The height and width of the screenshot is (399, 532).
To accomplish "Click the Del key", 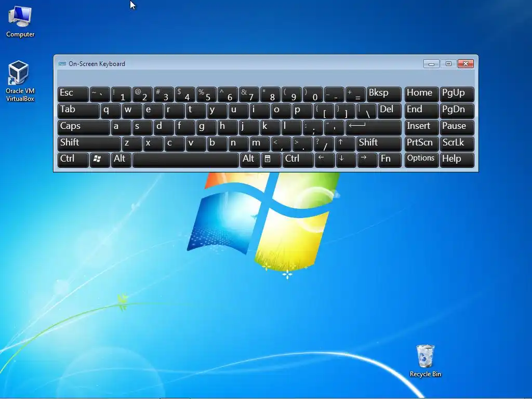I will (390, 111).
